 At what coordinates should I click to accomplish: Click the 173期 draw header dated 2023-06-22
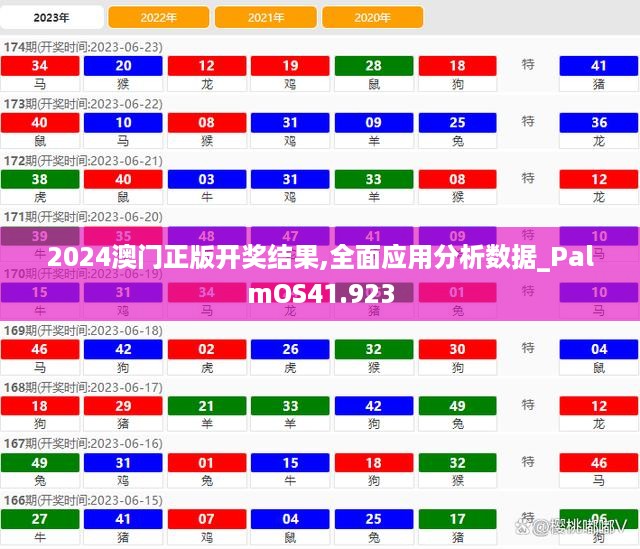click(83, 104)
